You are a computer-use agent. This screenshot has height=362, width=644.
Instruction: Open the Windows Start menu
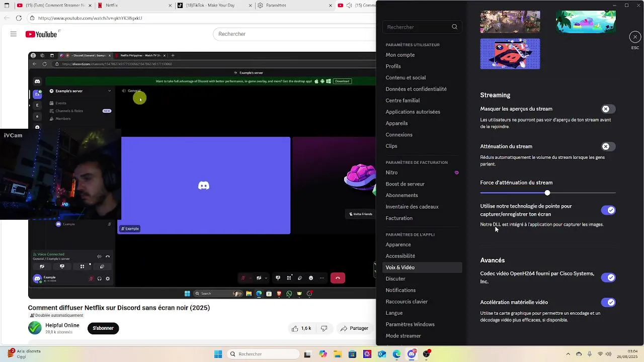pos(218,354)
